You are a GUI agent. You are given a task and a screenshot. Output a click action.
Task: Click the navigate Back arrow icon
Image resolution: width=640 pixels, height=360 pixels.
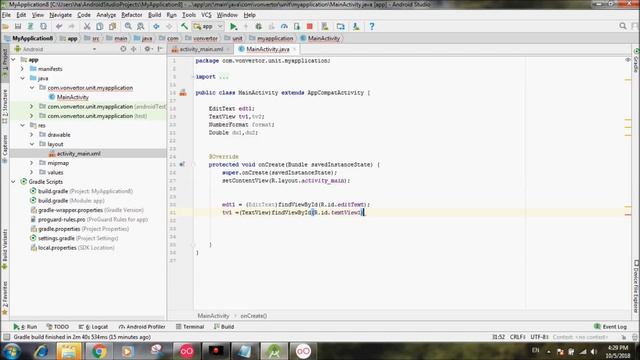pos(156,27)
